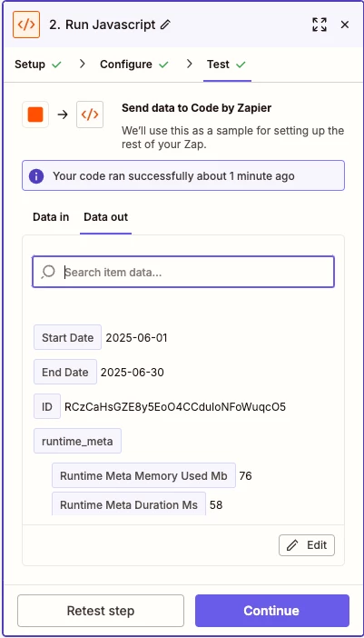The image size is (364, 638).
Task: Select the End Date field label
Action: (65, 372)
